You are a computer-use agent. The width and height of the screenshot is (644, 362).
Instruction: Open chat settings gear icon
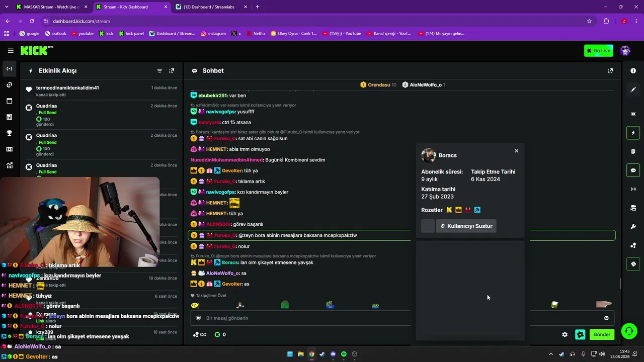(565, 334)
